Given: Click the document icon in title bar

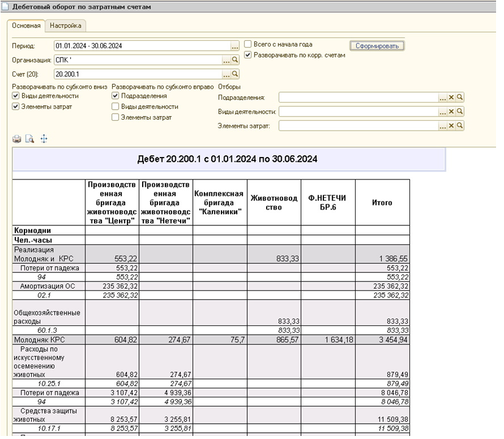Looking at the screenshot, I should coord(5,7).
